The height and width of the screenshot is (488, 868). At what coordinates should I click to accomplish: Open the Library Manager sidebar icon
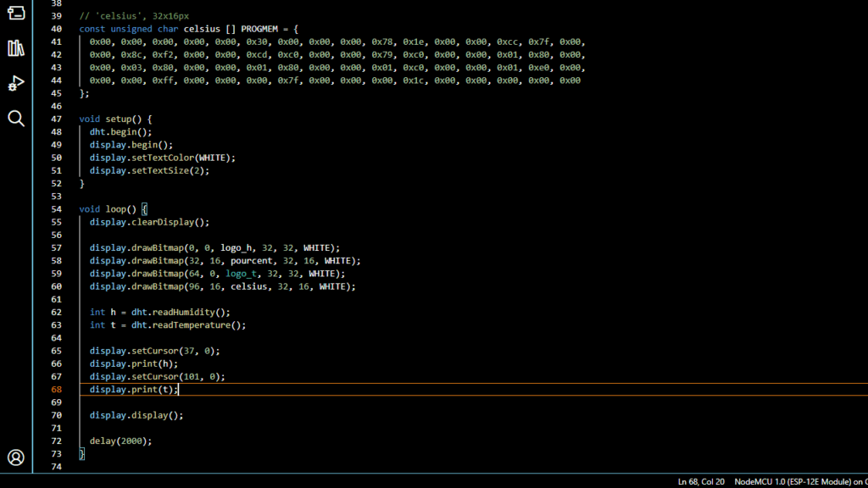point(16,48)
